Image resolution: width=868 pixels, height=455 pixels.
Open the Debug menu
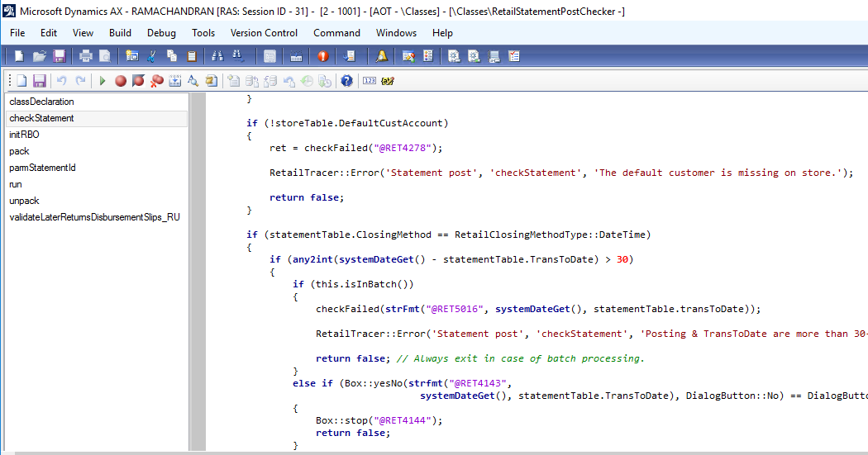(161, 33)
